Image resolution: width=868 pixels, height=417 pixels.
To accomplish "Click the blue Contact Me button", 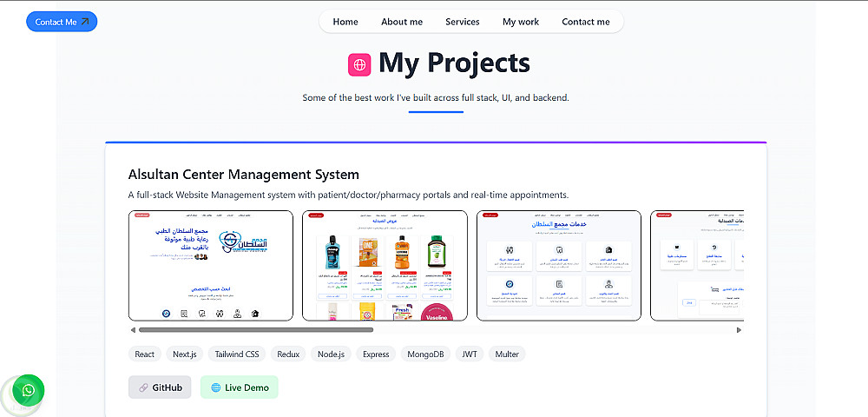I will point(62,22).
